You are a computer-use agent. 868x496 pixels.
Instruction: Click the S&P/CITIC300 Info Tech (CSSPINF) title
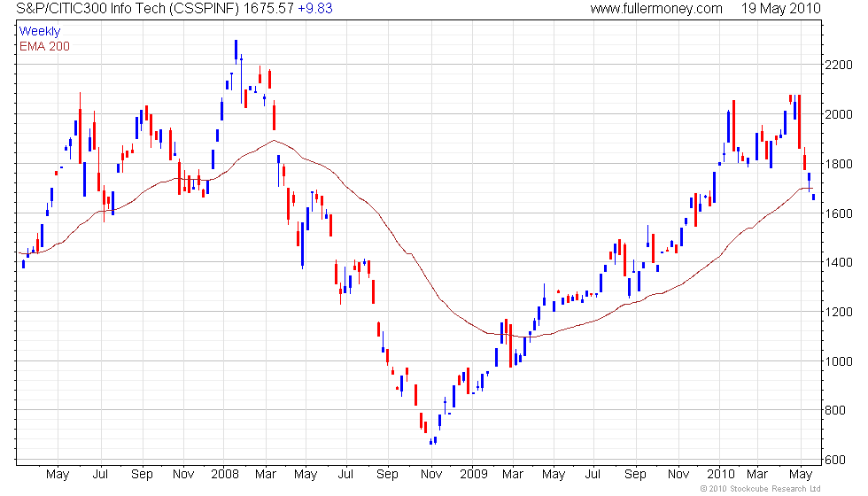tap(128, 8)
